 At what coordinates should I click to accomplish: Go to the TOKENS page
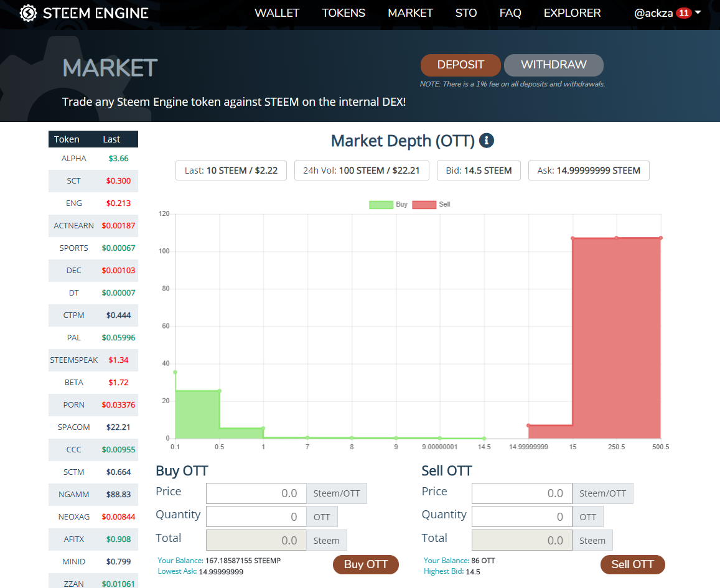[x=344, y=13]
